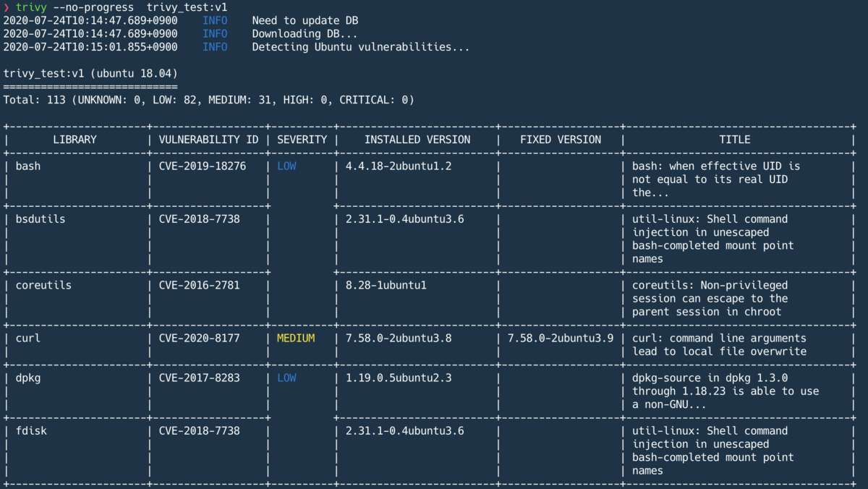Click the yellow MEDIUM severity label
The height and width of the screenshot is (489, 868).
click(x=296, y=338)
